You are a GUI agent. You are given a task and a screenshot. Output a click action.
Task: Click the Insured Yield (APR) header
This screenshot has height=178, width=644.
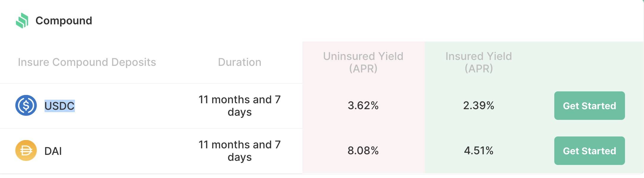479,62
